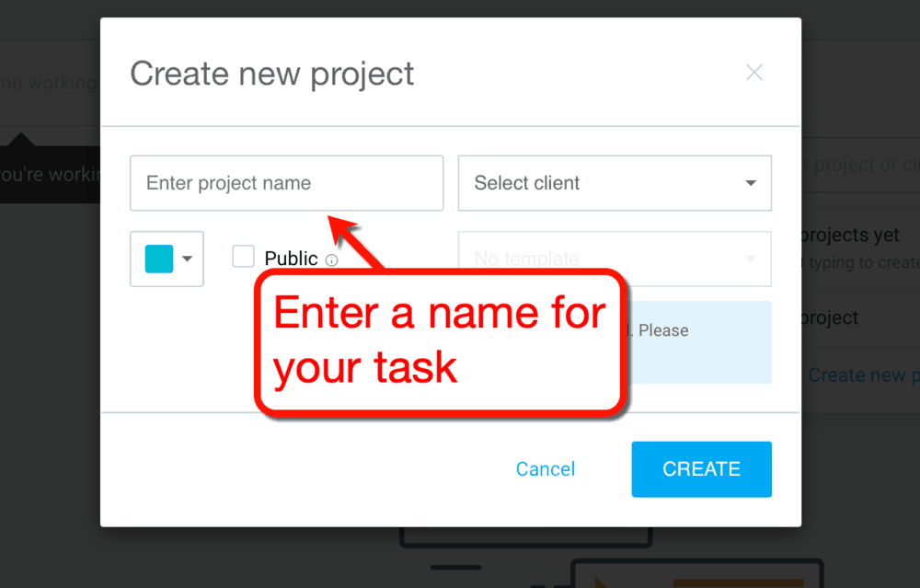
Task: Click the X to close the dialog
Action: (754, 72)
